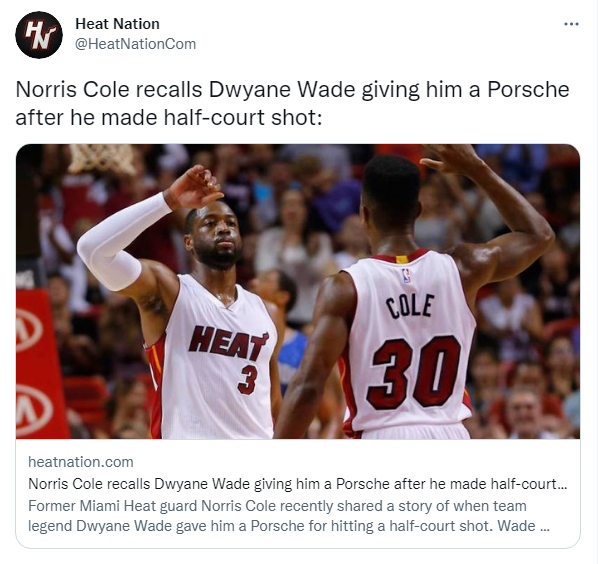Open the three-dot more options menu

pyautogui.click(x=571, y=24)
